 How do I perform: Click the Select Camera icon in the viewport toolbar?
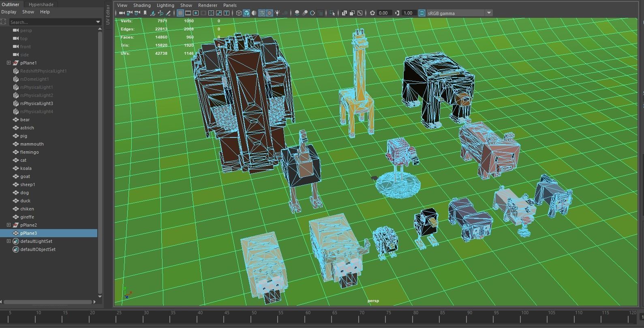pos(122,13)
